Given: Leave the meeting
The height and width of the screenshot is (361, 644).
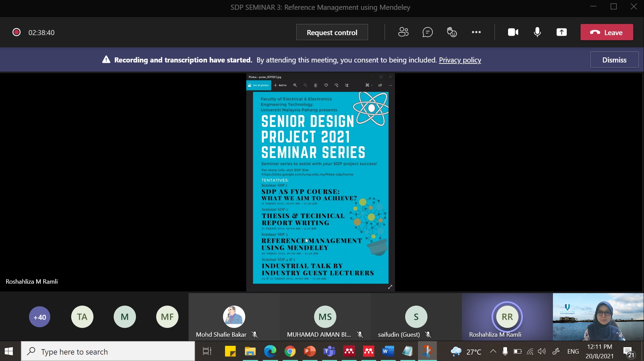Looking at the screenshot, I should [607, 32].
